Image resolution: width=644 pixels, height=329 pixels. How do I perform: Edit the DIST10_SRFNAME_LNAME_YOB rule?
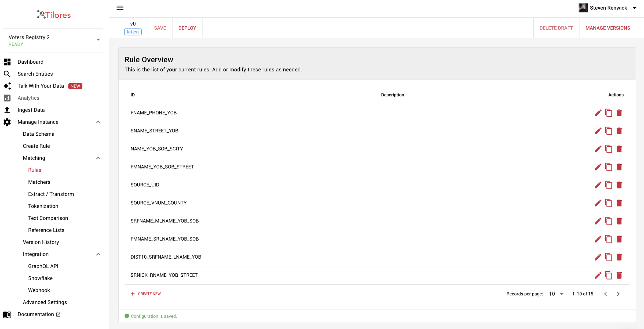point(598,257)
